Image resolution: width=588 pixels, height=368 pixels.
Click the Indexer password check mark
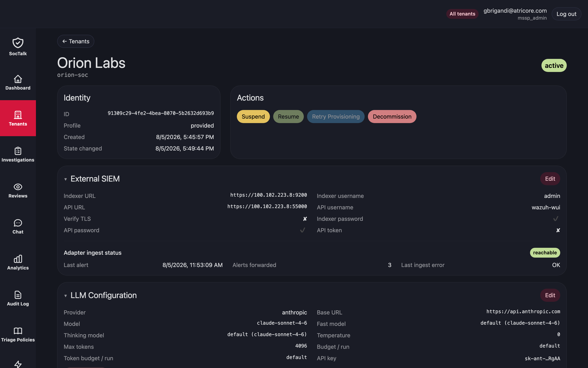(x=556, y=219)
